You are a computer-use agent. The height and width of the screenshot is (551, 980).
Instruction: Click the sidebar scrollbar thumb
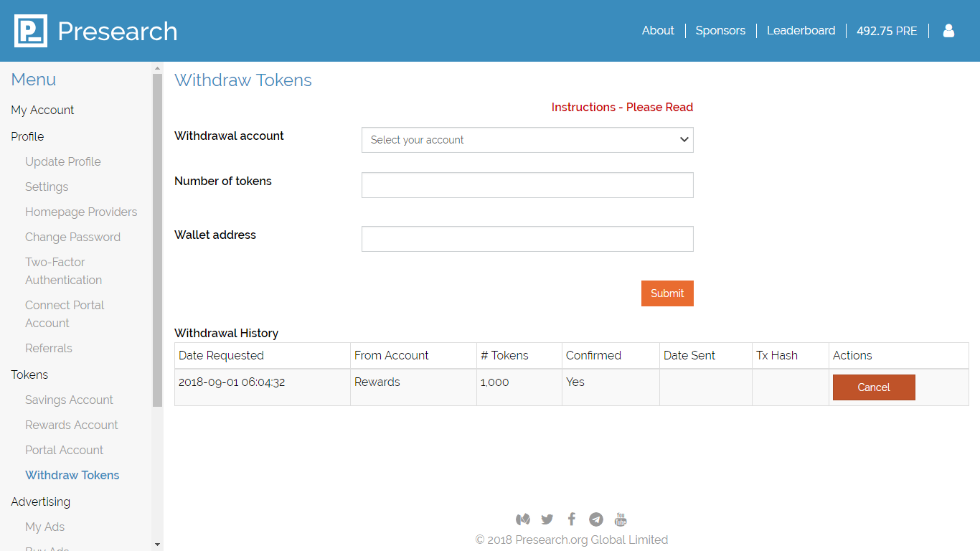coord(157,240)
